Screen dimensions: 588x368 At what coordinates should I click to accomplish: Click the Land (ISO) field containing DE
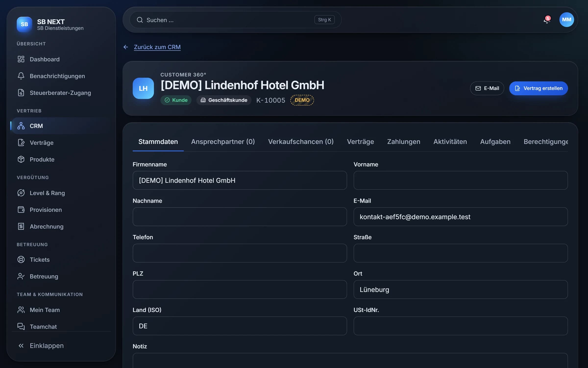coord(240,326)
